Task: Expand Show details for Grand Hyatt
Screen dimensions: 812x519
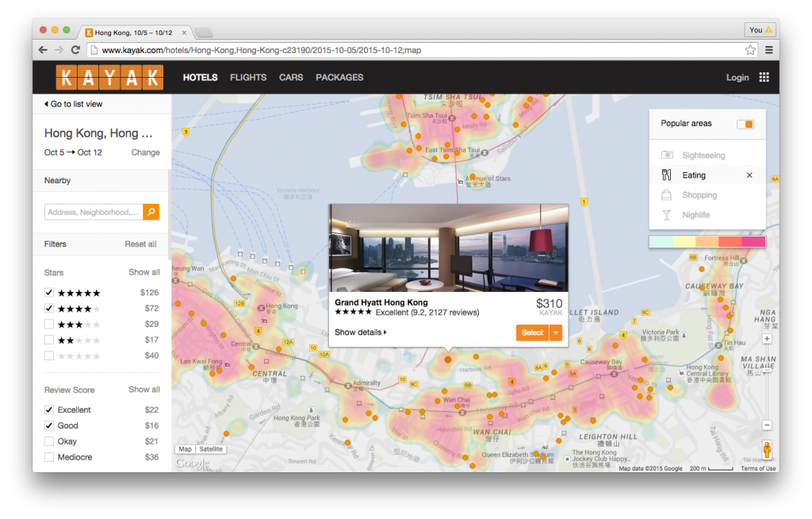Action: (361, 333)
